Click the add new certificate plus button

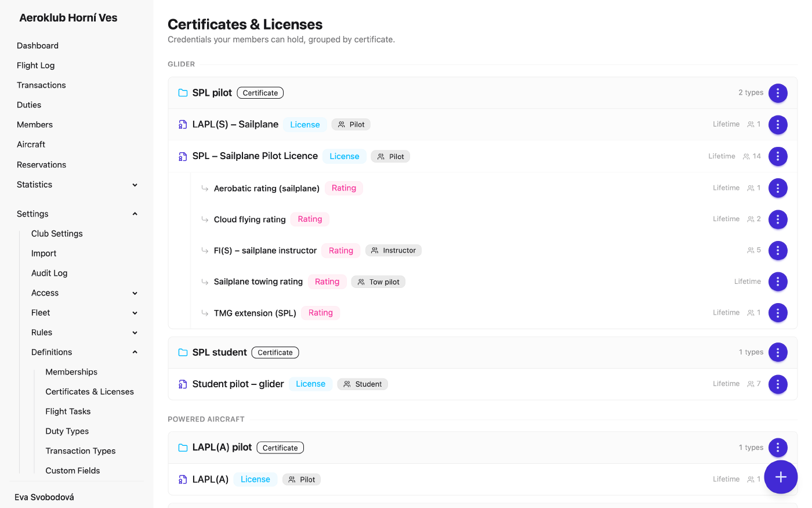[x=781, y=477]
